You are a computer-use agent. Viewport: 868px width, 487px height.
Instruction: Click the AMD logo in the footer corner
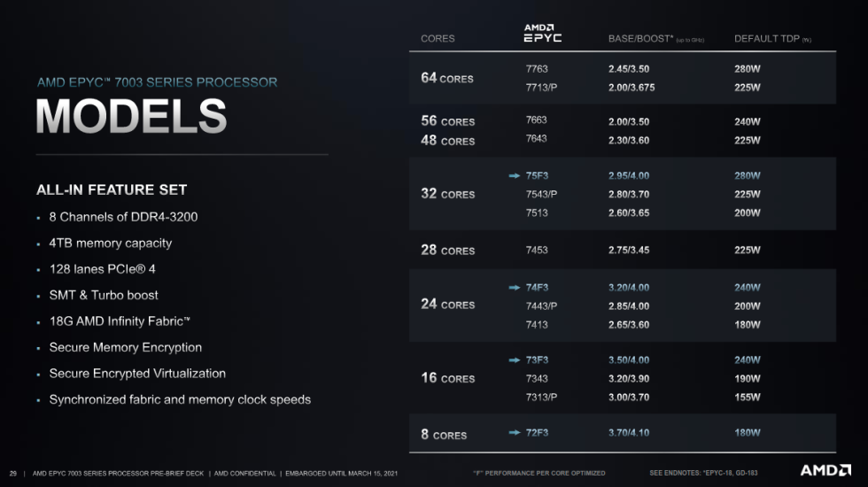[825, 470]
